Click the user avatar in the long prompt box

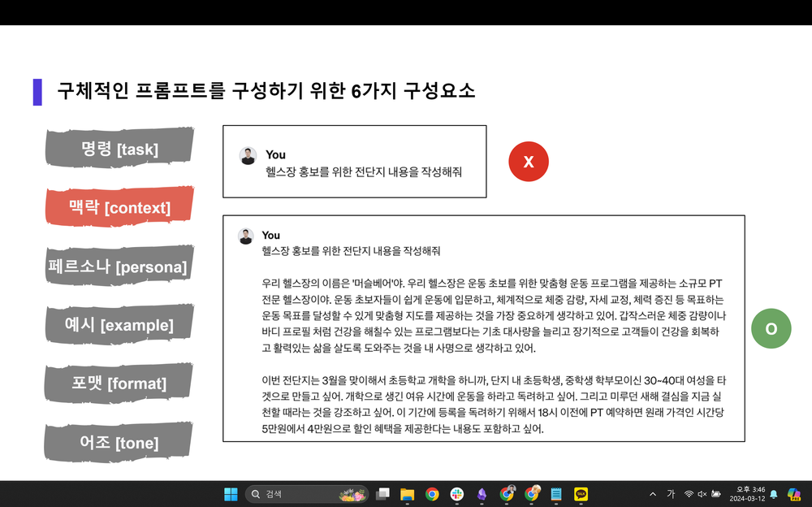[245, 236]
